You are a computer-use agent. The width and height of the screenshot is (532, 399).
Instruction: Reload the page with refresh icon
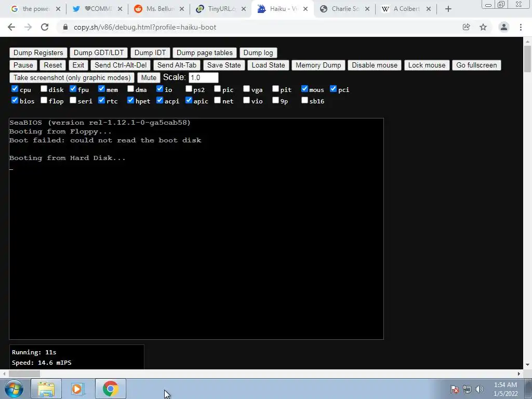tap(45, 27)
